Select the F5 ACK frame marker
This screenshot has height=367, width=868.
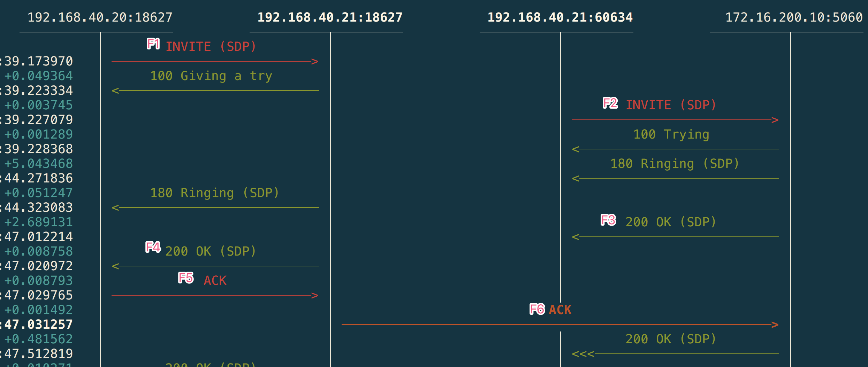click(x=185, y=278)
